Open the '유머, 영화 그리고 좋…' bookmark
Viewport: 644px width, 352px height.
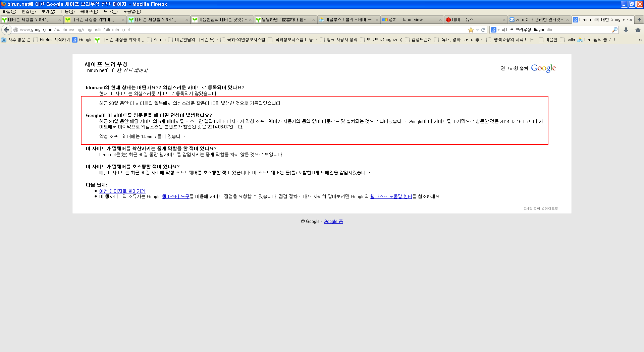(459, 40)
